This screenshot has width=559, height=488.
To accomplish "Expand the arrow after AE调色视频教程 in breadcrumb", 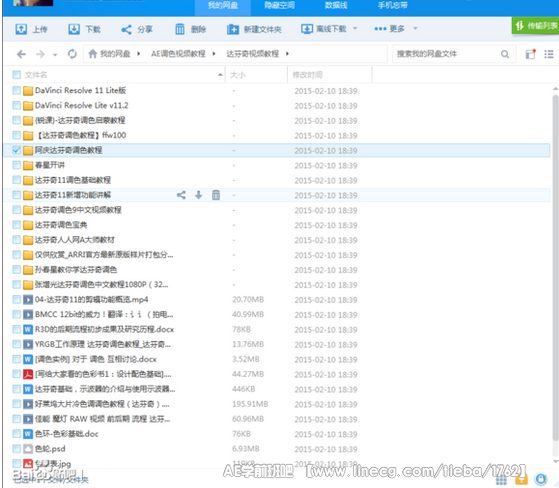I will tap(214, 54).
